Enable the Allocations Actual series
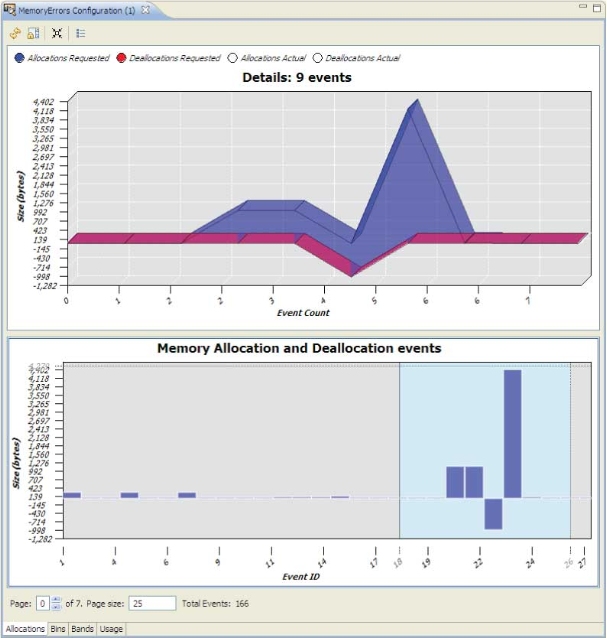This screenshot has width=607, height=638. click(x=233, y=58)
